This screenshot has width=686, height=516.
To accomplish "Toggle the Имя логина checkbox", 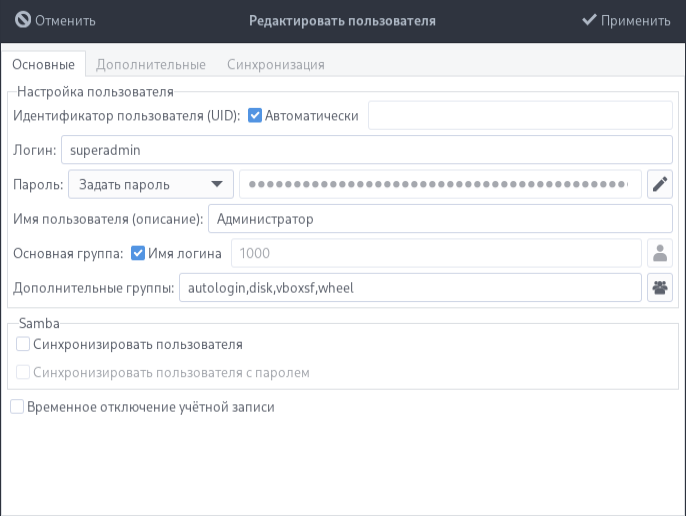I will (x=138, y=253).
